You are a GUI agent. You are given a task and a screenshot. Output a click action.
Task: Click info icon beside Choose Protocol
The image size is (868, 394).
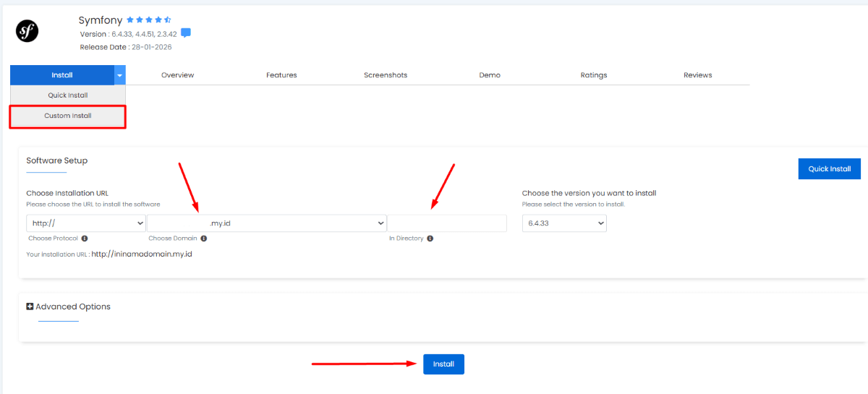(85, 239)
